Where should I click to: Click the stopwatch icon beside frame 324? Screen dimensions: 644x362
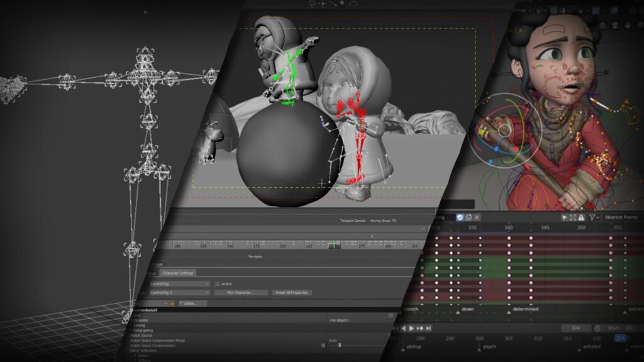pyautogui.click(x=599, y=327)
